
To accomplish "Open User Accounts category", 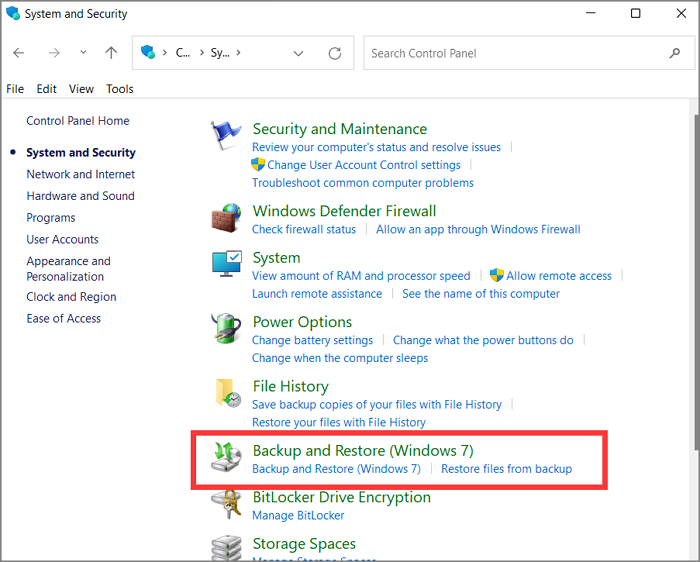I will click(x=62, y=239).
